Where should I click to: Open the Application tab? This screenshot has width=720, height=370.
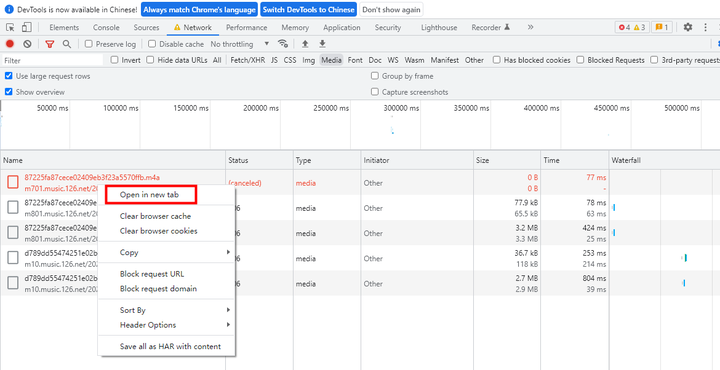[342, 28]
